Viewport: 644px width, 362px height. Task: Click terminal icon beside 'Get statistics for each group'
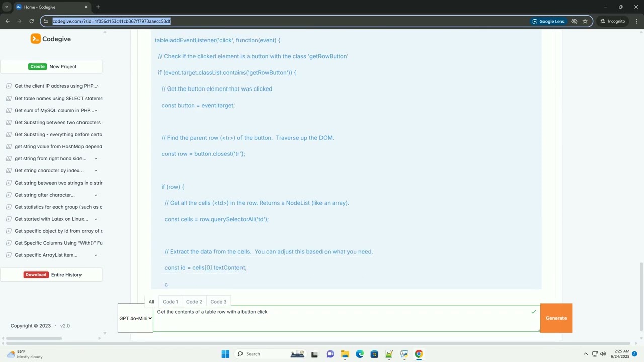[x=9, y=207]
